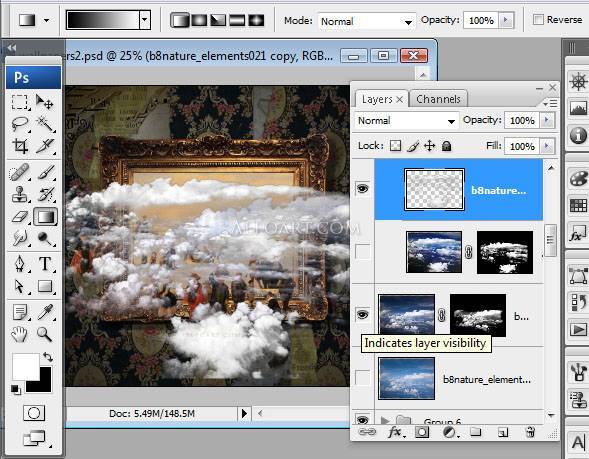589x459 pixels.
Task: Create a new layer
Action: point(503,432)
